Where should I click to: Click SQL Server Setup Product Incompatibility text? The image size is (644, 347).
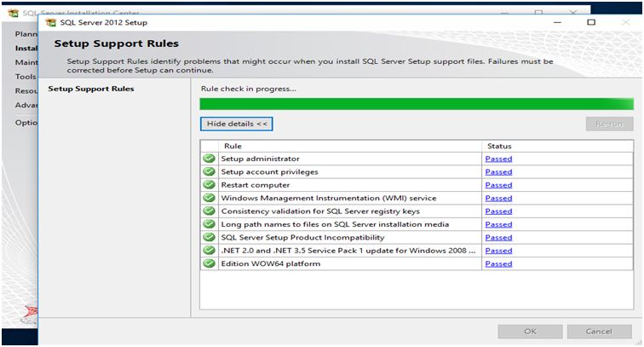[302, 238]
